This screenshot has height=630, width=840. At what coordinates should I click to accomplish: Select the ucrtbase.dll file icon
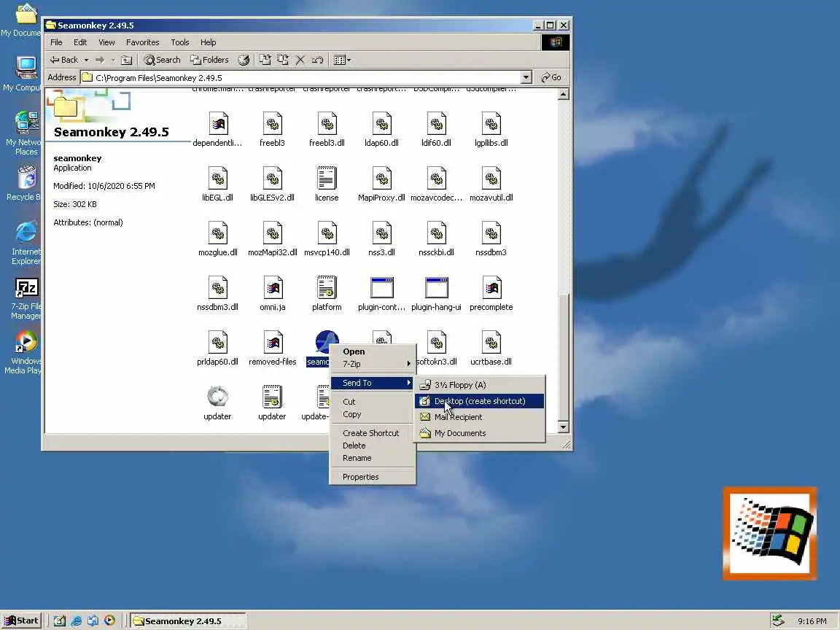click(491, 342)
